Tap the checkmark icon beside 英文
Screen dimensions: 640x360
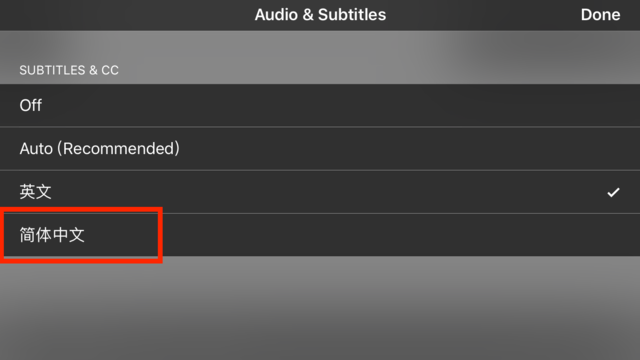click(613, 192)
